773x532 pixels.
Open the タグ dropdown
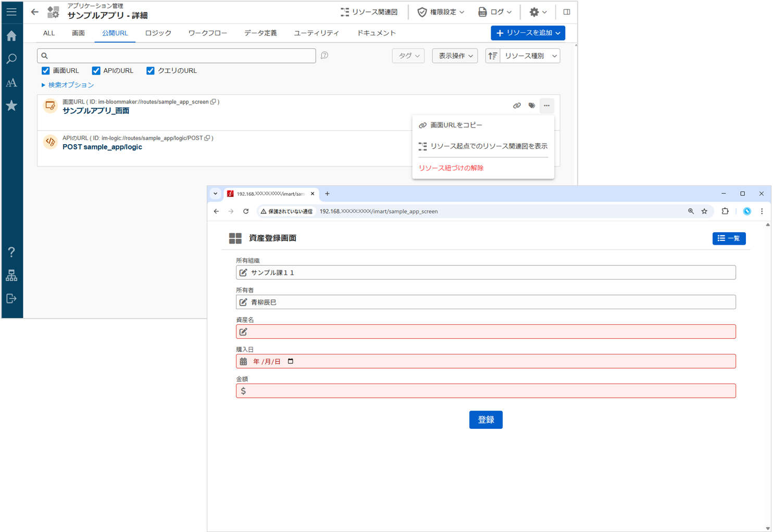[x=408, y=56]
